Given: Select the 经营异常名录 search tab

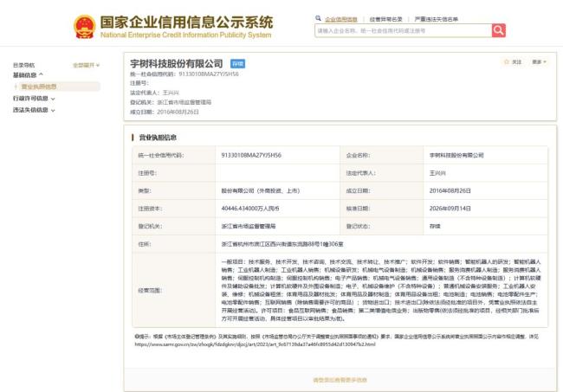Looking at the screenshot, I should 386,19.
